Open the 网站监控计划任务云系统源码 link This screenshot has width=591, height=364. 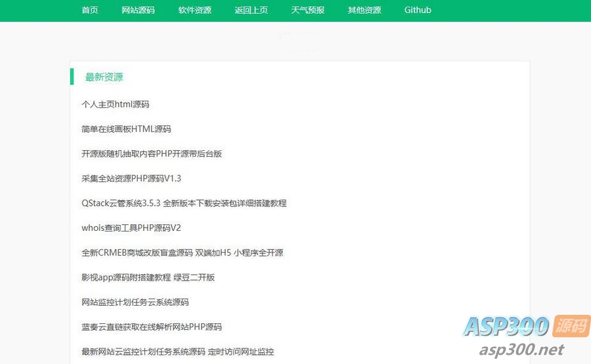click(x=135, y=302)
